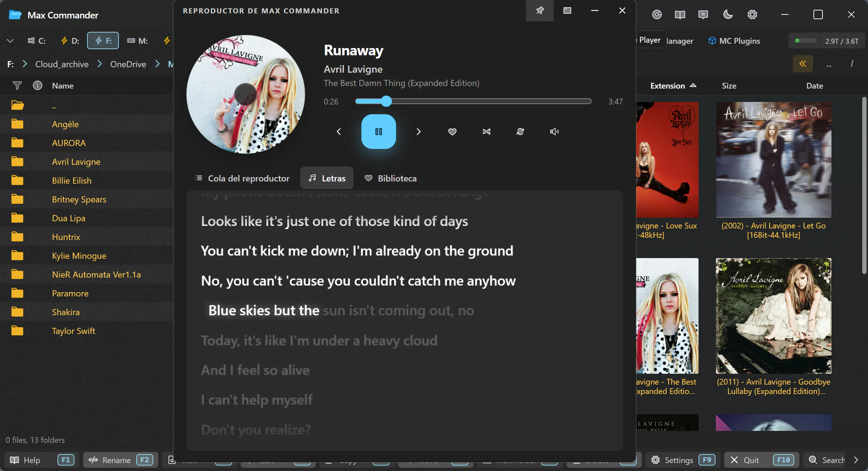Open the filter funnel icon
The width and height of the screenshot is (868, 471).
pyautogui.click(x=17, y=86)
